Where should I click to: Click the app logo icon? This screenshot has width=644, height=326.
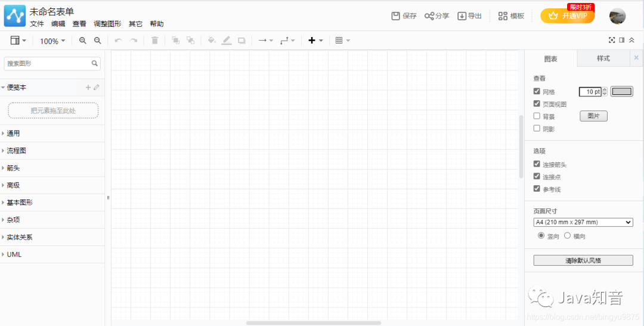pyautogui.click(x=15, y=16)
